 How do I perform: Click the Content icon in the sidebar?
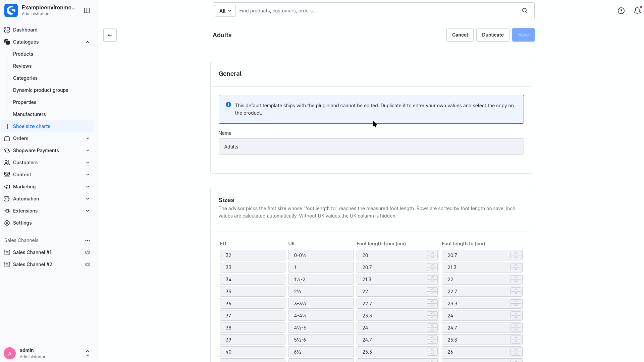pyautogui.click(x=7, y=175)
